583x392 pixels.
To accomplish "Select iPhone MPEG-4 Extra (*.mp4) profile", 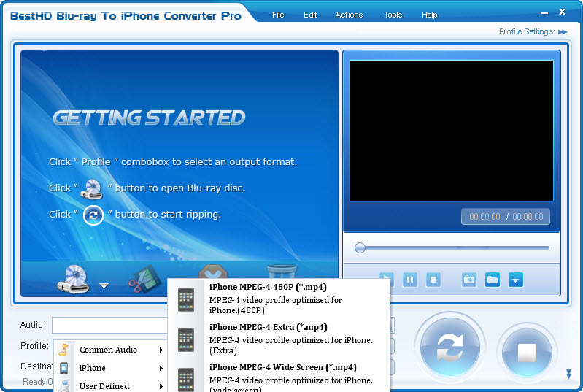I will (x=279, y=339).
